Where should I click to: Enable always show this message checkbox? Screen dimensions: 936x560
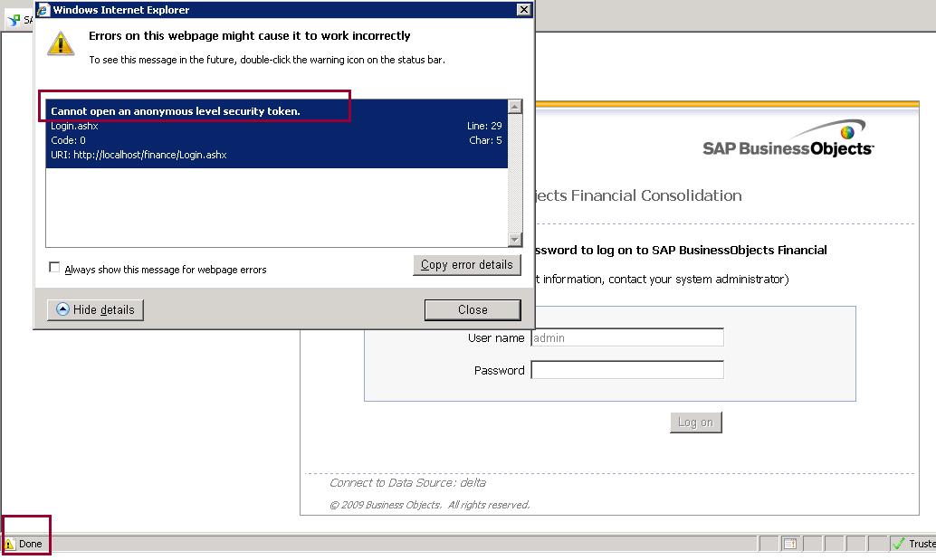54,268
